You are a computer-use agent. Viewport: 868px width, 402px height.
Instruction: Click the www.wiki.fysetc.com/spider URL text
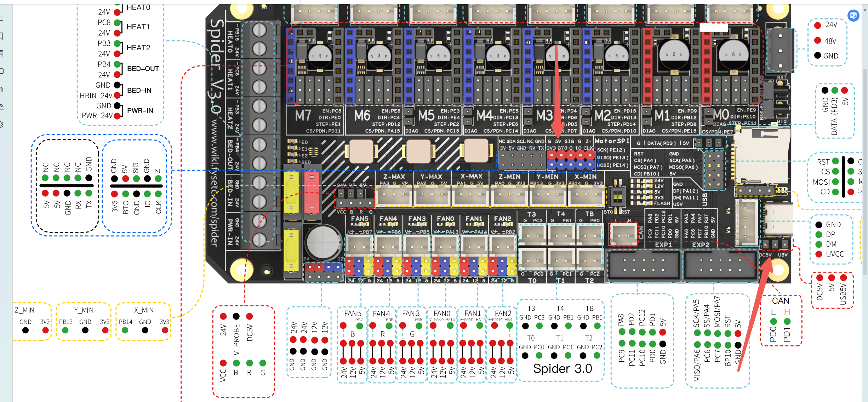[x=214, y=183]
